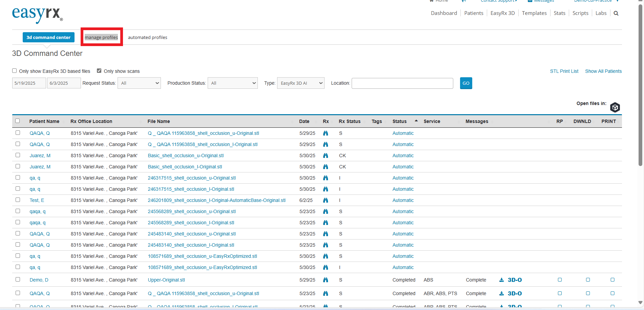Click the vertical page scrollbar
The image size is (644, 310).
click(x=640, y=85)
